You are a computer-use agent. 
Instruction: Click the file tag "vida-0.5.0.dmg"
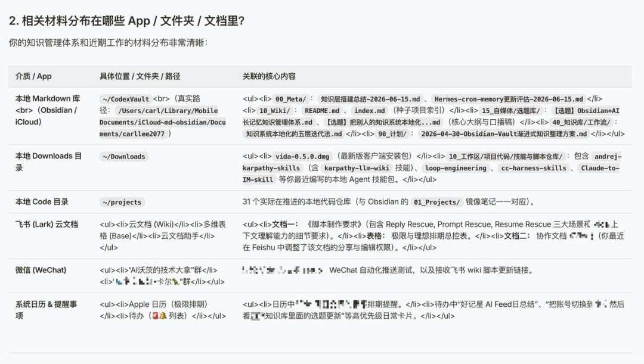pyautogui.click(x=302, y=156)
